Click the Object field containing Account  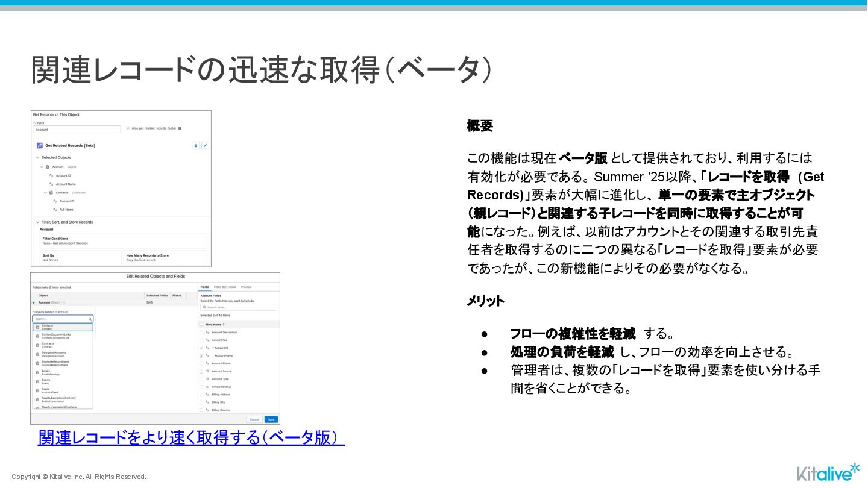[x=77, y=129]
